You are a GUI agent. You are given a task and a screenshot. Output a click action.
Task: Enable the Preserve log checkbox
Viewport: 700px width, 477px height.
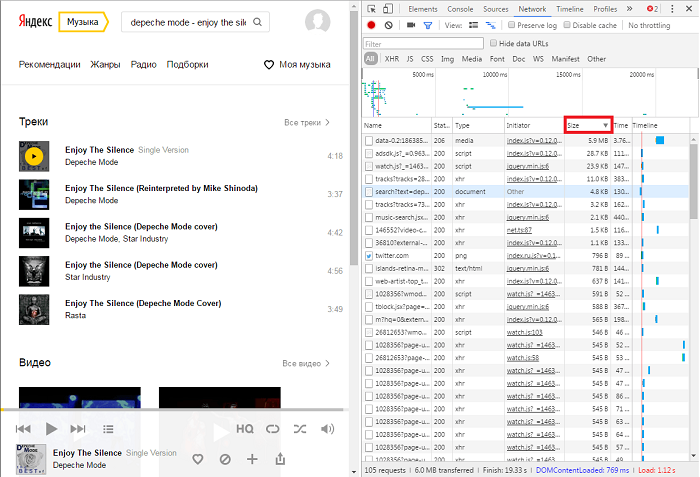(x=513, y=25)
